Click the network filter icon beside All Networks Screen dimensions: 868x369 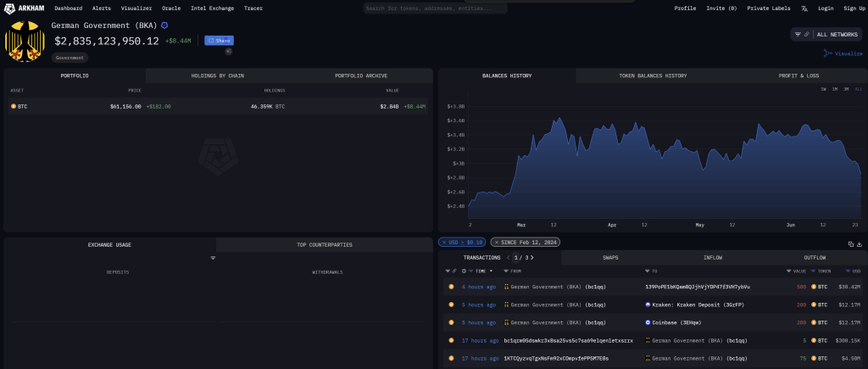pyautogui.click(x=798, y=34)
